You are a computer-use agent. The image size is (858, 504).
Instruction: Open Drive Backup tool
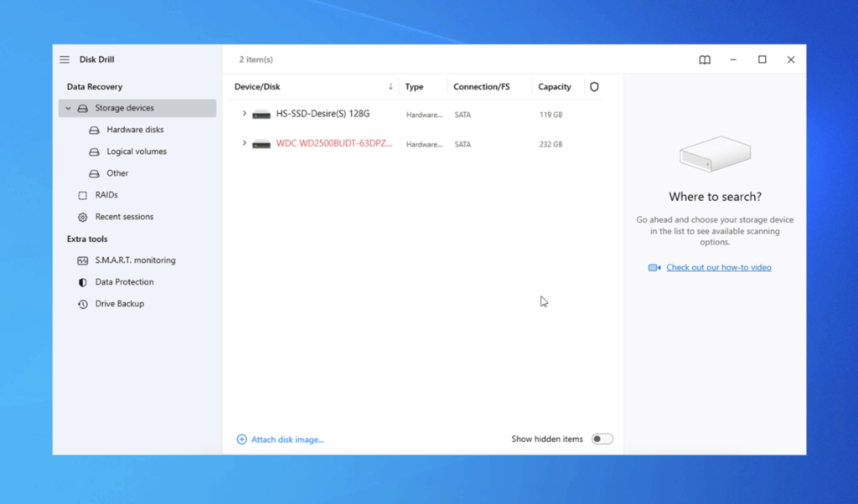tap(119, 304)
